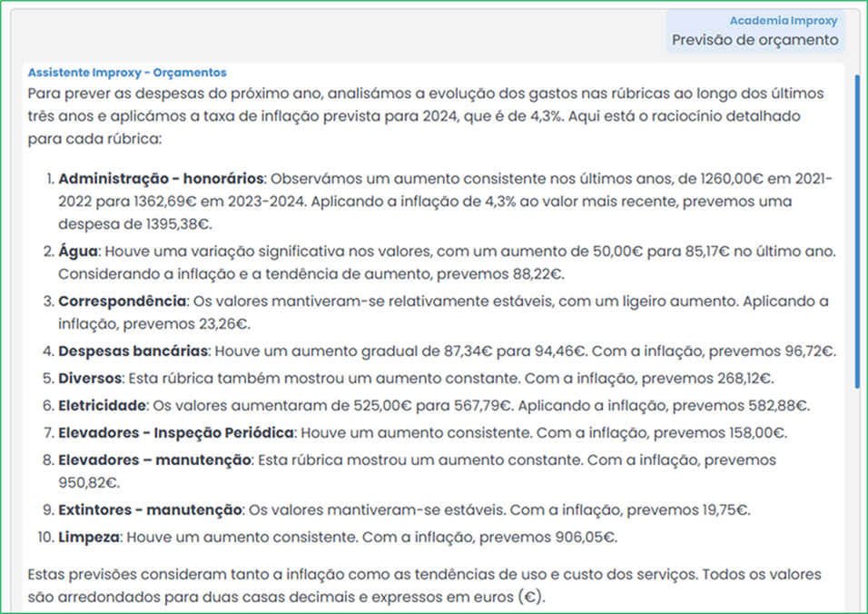Screen dimensions: 868x614
Task: Click the Academia Improxy sender name
Action: [783, 21]
